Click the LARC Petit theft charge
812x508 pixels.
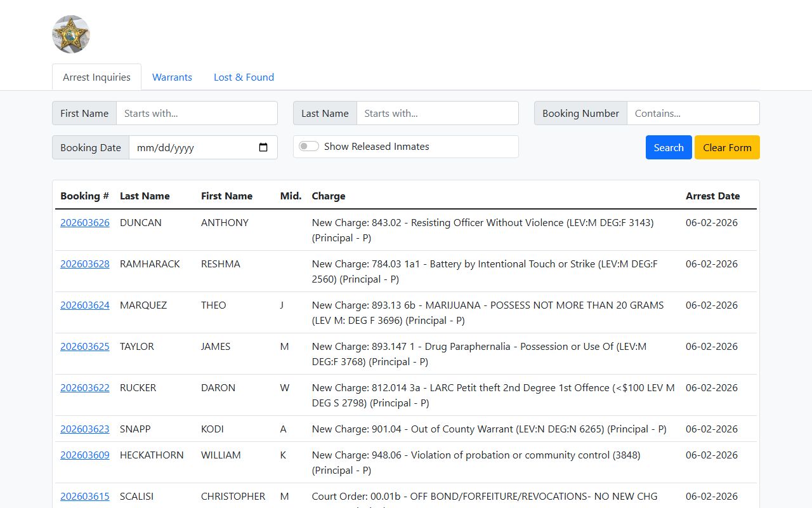[x=494, y=395]
